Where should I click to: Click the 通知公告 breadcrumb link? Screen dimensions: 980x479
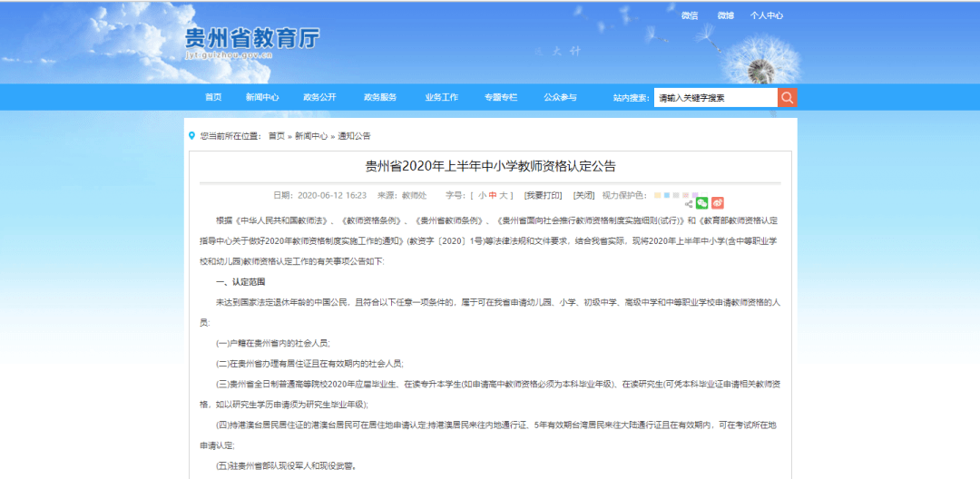355,136
